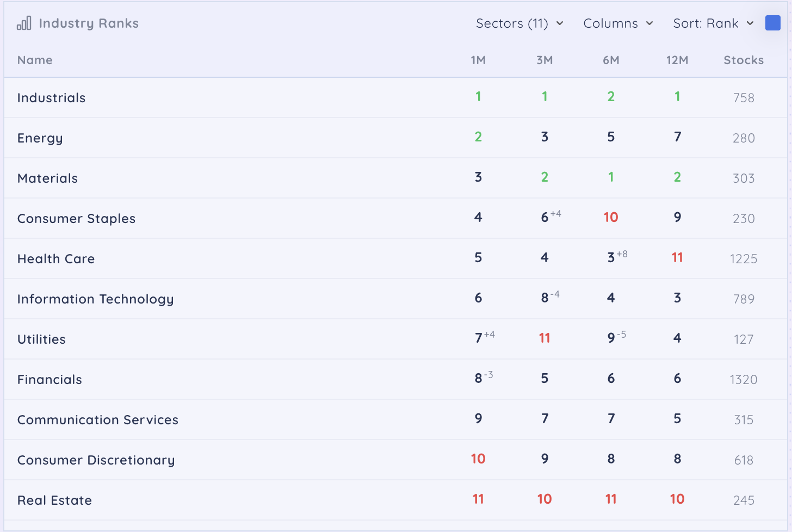The width and height of the screenshot is (792, 532).
Task: Select Information Technology sector
Action: pyautogui.click(x=95, y=299)
